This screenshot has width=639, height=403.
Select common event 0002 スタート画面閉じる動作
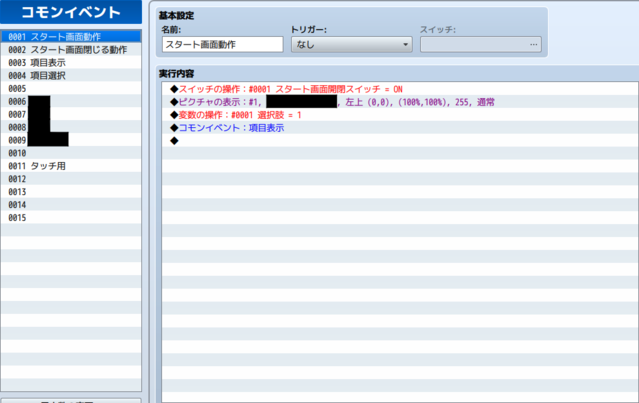coord(71,50)
